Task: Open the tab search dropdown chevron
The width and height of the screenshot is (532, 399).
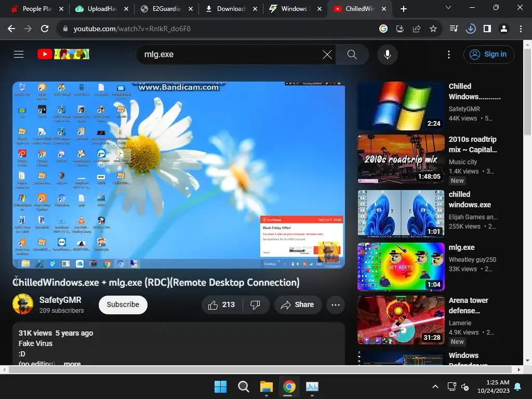Action: coord(448,7)
